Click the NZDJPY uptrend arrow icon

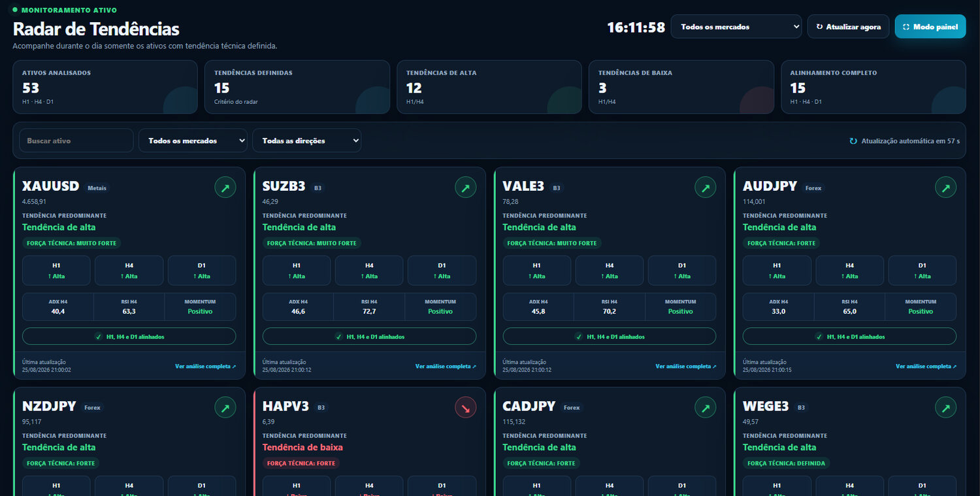[x=225, y=408]
